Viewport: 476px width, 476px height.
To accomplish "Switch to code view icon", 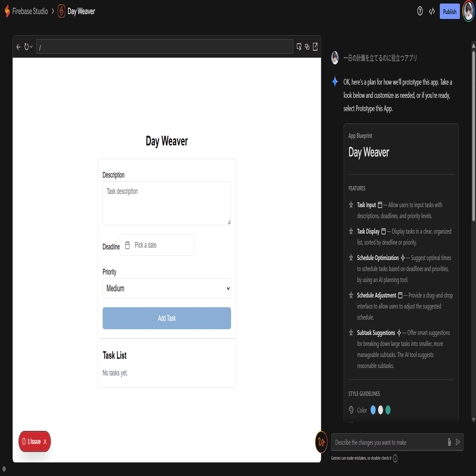I will [x=431, y=11].
